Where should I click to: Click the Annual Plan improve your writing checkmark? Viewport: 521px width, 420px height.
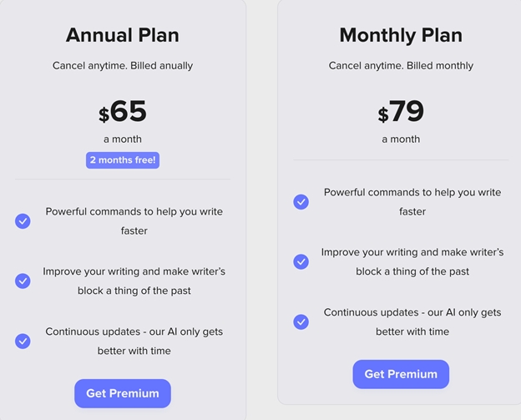[x=23, y=281]
